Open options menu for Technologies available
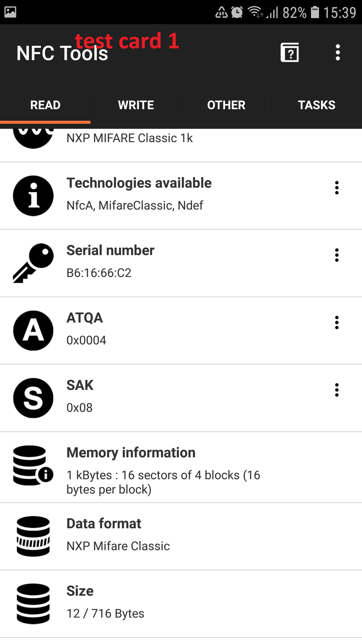 tap(337, 188)
